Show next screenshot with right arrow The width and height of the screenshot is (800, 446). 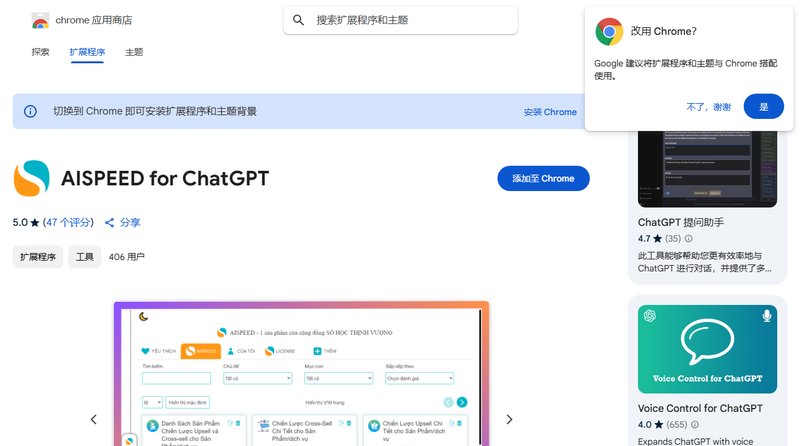tap(509, 419)
